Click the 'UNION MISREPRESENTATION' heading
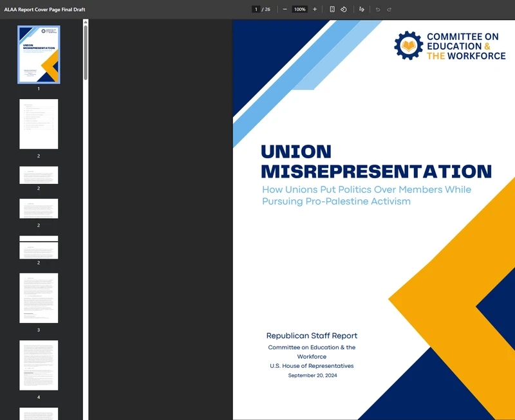Screen dimensions: 515x420 click(376, 161)
